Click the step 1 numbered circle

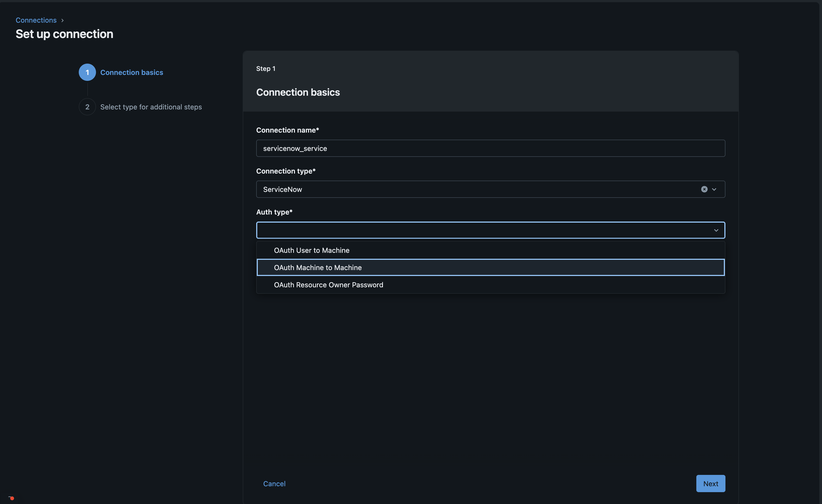coord(87,72)
